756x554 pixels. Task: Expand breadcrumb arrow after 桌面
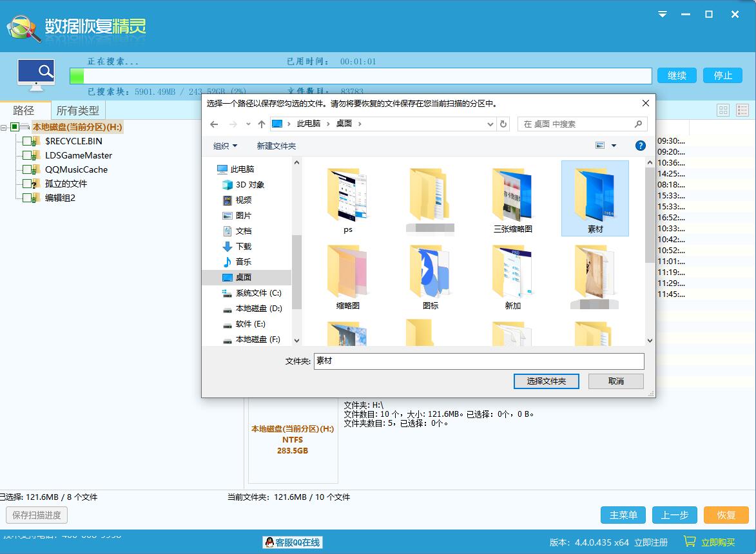coord(360,124)
